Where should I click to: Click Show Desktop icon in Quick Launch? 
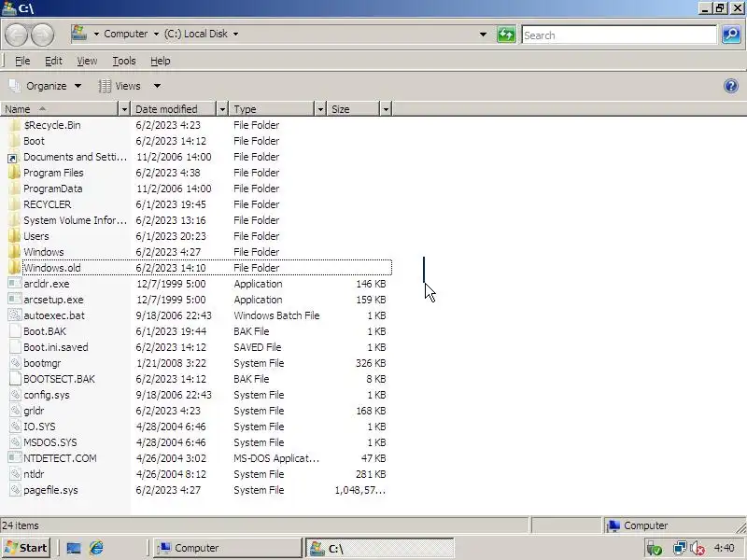click(74, 548)
